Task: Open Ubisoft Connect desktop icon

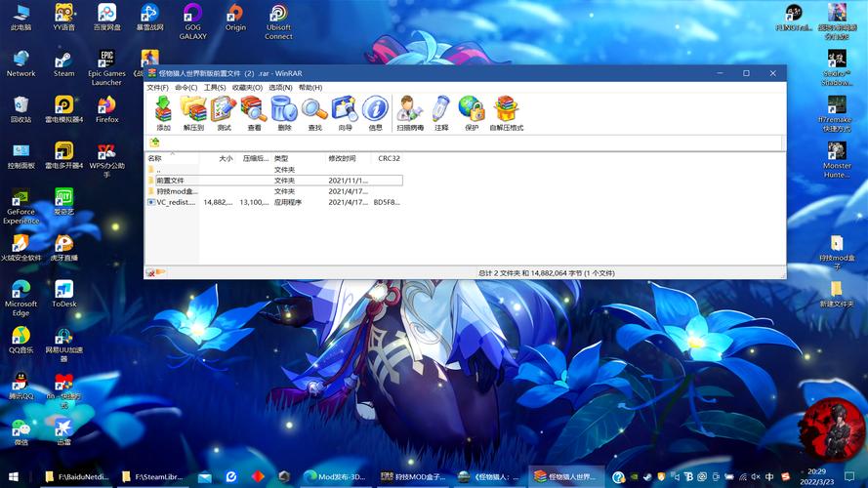Action: click(278, 21)
